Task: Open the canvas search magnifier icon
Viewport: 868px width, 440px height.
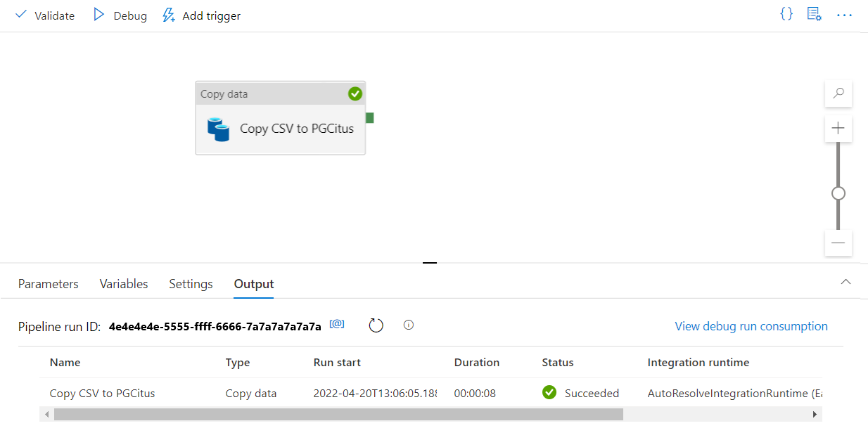Action: (838, 93)
